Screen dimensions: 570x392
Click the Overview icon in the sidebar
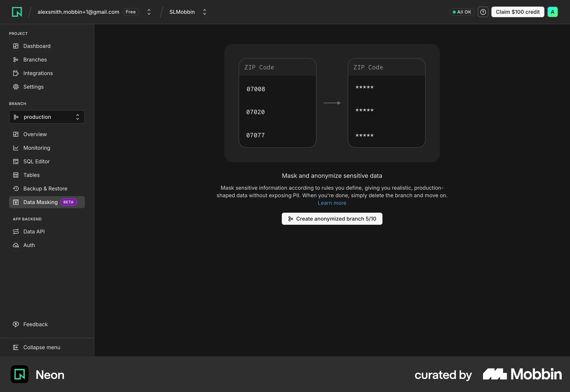click(16, 134)
